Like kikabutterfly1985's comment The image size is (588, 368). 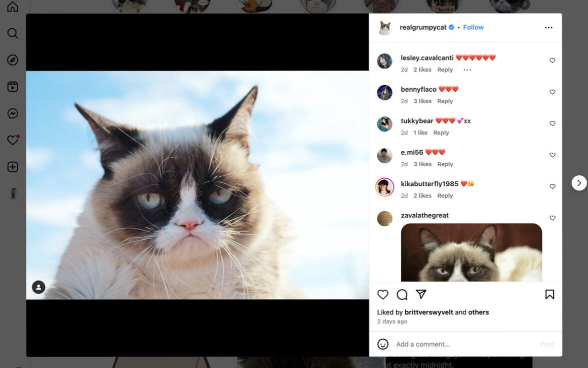pyautogui.click(x=552, y=187)
